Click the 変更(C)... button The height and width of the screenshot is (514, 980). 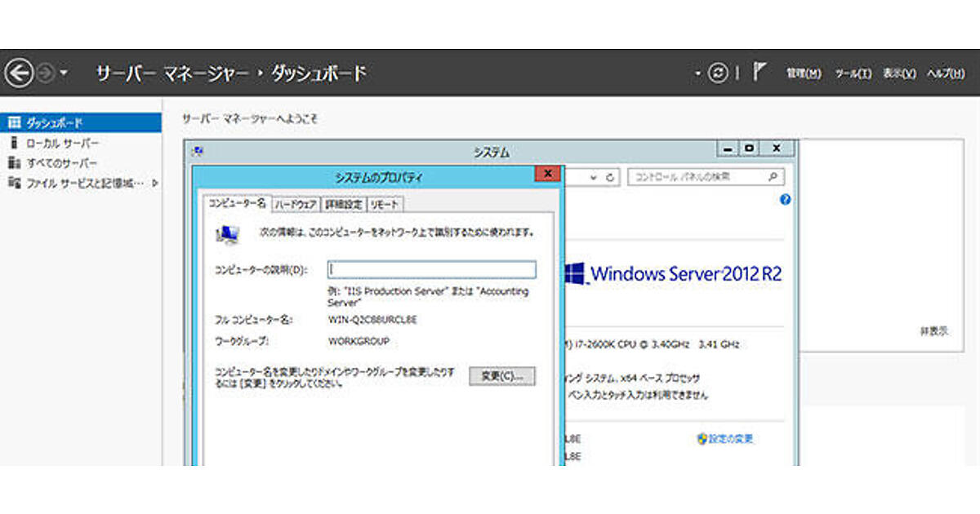pyautogui.click(x=502, y=376)
